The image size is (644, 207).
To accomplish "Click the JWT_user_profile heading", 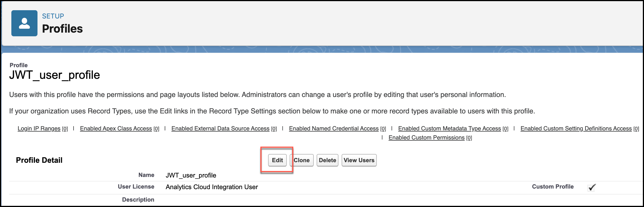I will [55, 75].
